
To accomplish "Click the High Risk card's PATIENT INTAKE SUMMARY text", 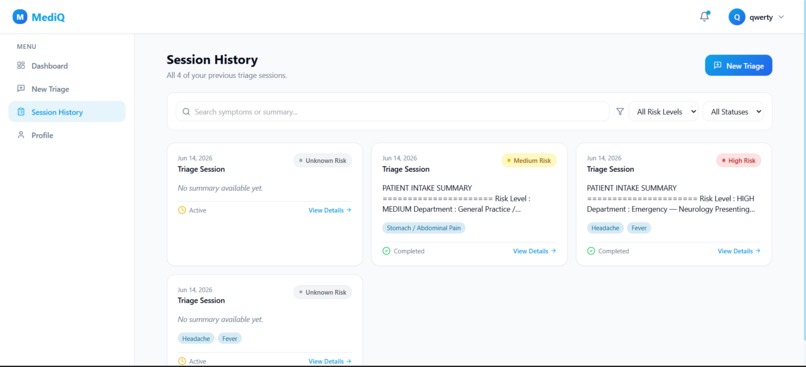I will [632, 188].
